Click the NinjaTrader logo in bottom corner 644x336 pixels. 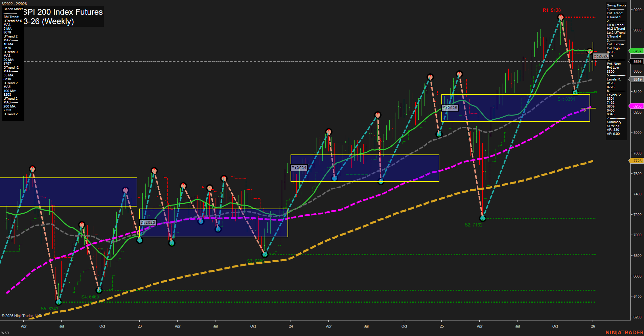625,332
